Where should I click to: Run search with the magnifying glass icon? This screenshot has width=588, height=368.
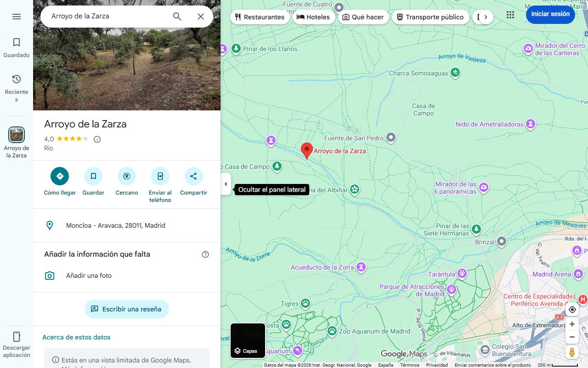point(177,16)
